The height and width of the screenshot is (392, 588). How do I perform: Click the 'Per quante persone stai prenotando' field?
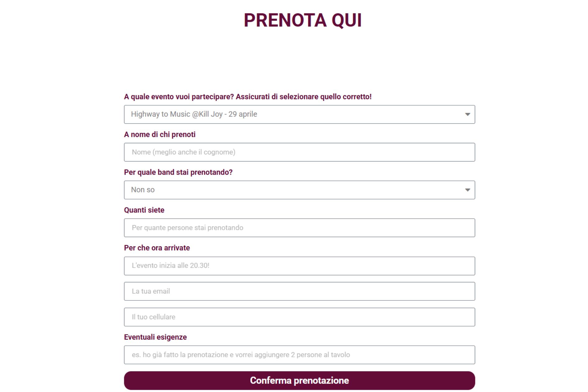pyautogui.click(x=299, y=228)
